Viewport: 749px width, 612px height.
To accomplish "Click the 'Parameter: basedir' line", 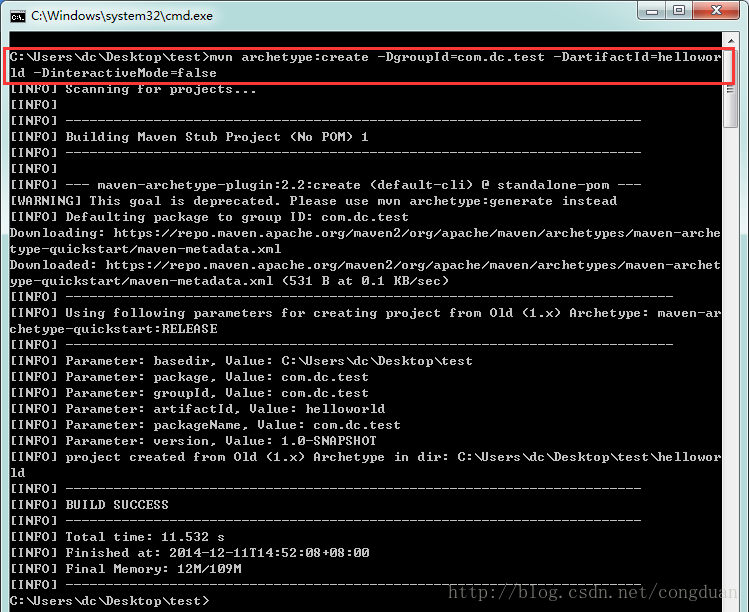I will point(241,361).
